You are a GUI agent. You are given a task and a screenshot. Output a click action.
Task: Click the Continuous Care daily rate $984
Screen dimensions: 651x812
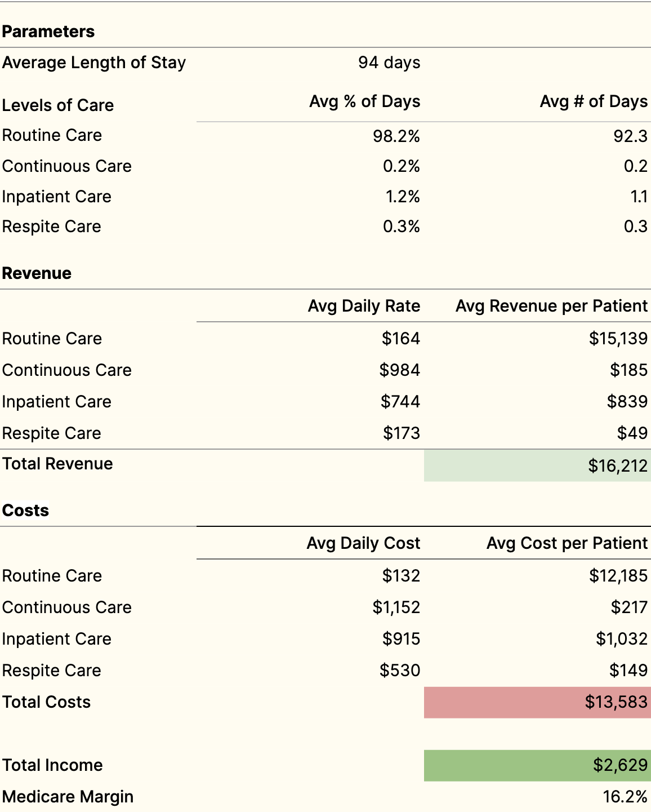tap(399, 370)
